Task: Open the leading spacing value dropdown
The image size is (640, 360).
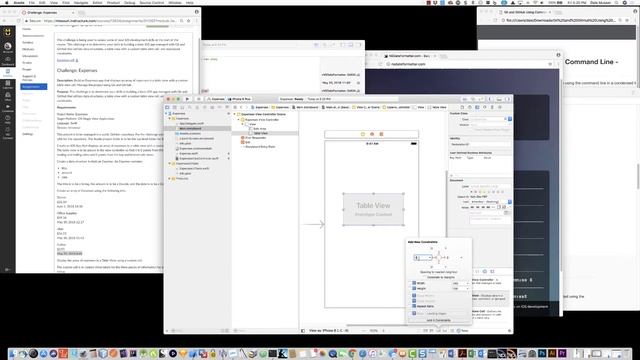Action: point(430,258)
